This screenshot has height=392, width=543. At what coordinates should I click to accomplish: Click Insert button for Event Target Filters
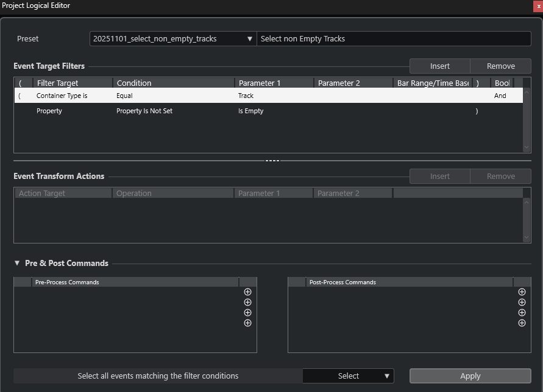[x=439, y=66]
